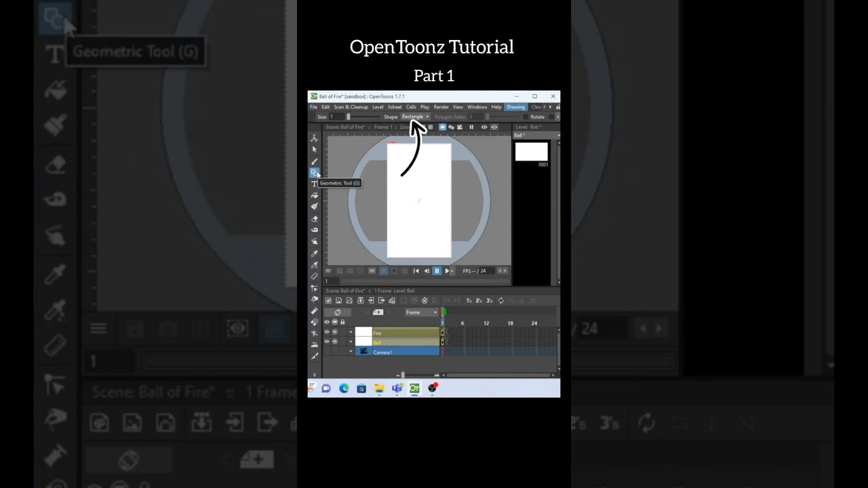Viewport: 868px width, 488px height.
Task: Click the add keyframe plus button in timeline
Action: coord(378,312)
